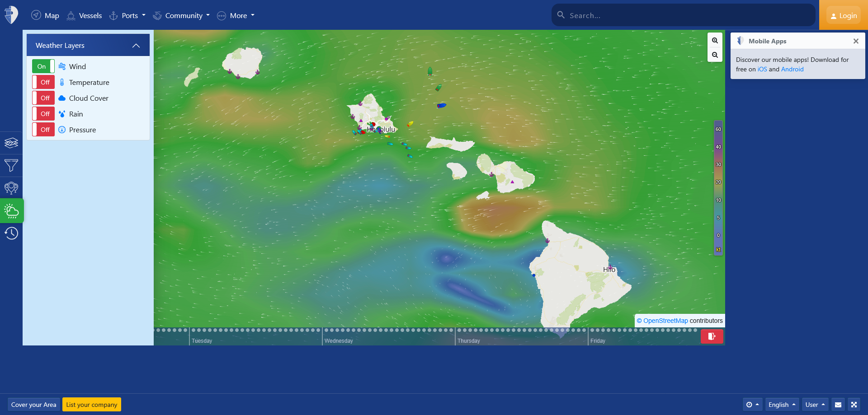
Task: Click the Rain droplets icon
Action: pos(62,114)
